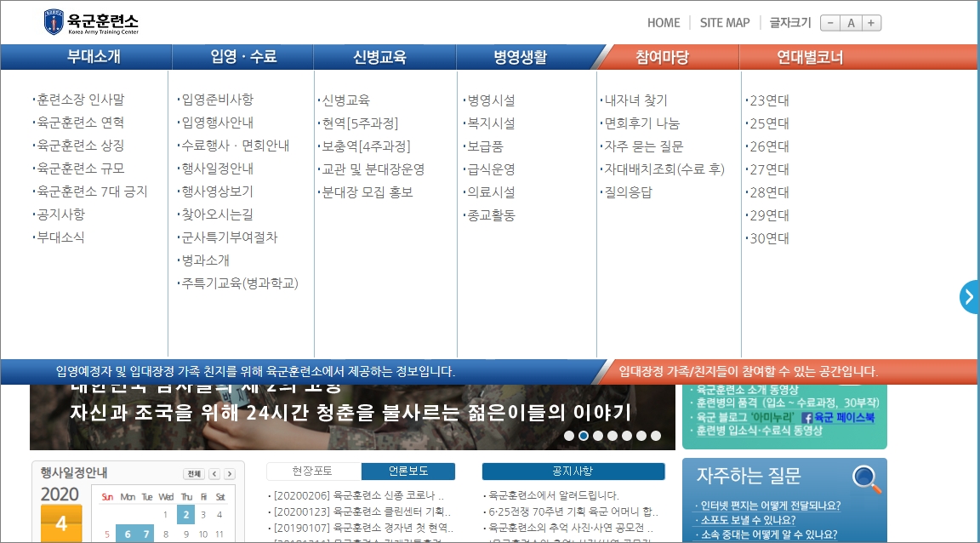980x543 pixels.
Task: Click the 육군 페이스북 link
Action: pos(839,417)
